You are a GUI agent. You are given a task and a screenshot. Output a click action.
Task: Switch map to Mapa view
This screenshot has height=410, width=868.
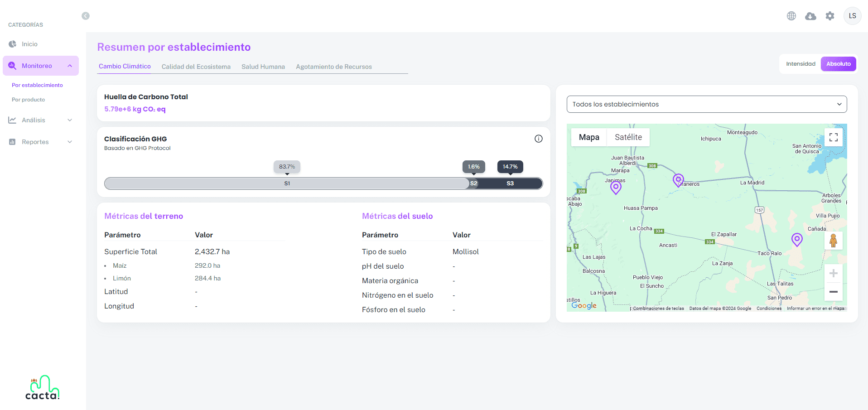[589, 137]
